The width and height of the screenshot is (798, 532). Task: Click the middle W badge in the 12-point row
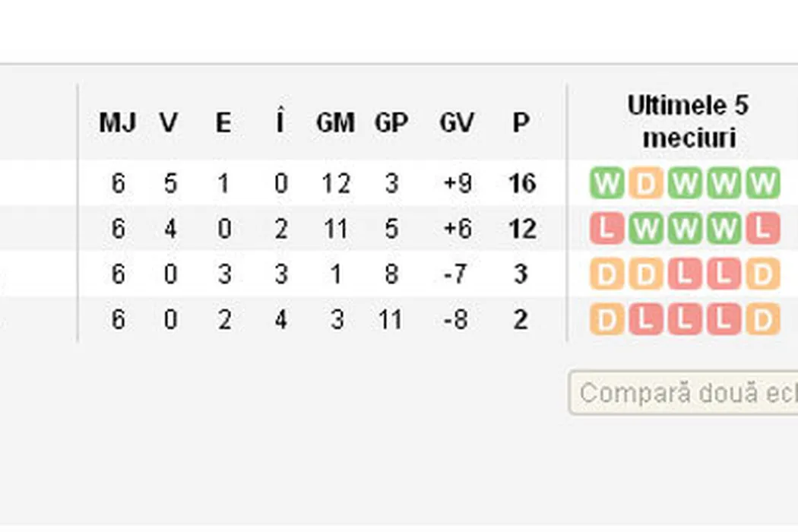(x=684, y=229)
